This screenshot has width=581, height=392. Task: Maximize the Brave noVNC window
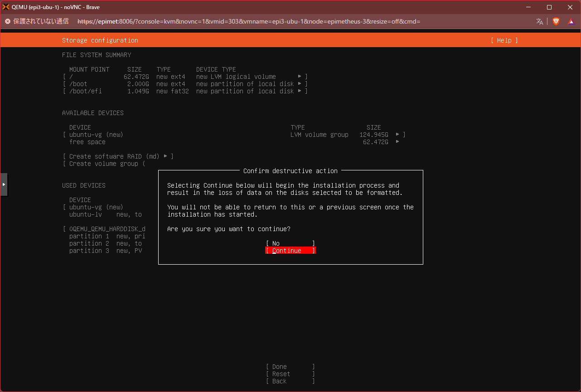(549, 7)
